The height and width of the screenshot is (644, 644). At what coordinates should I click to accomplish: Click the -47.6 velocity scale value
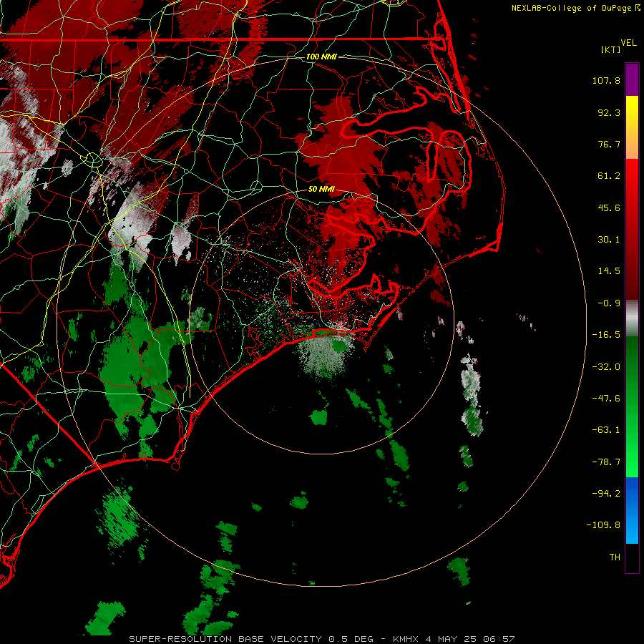pos(606,399)
